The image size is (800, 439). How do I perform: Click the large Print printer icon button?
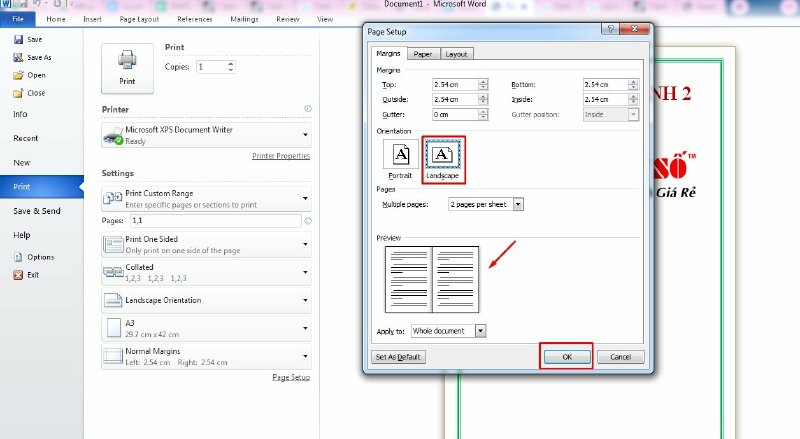tap(127, 66)
